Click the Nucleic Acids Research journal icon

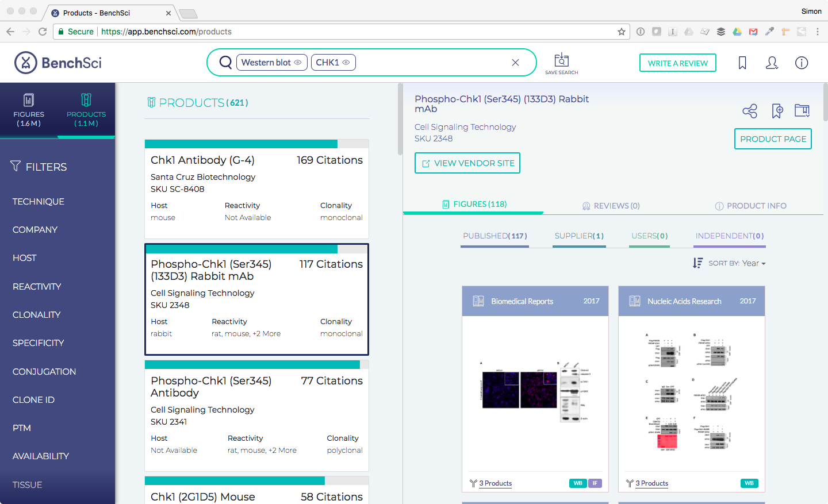[635, 301]
